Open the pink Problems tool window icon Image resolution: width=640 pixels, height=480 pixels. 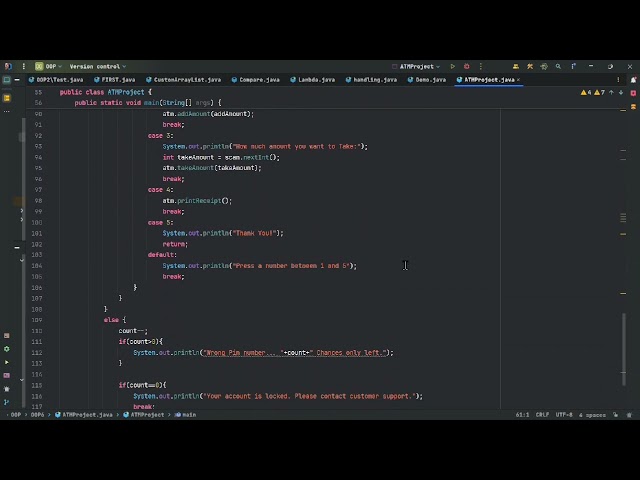click(x=7, y=376)
